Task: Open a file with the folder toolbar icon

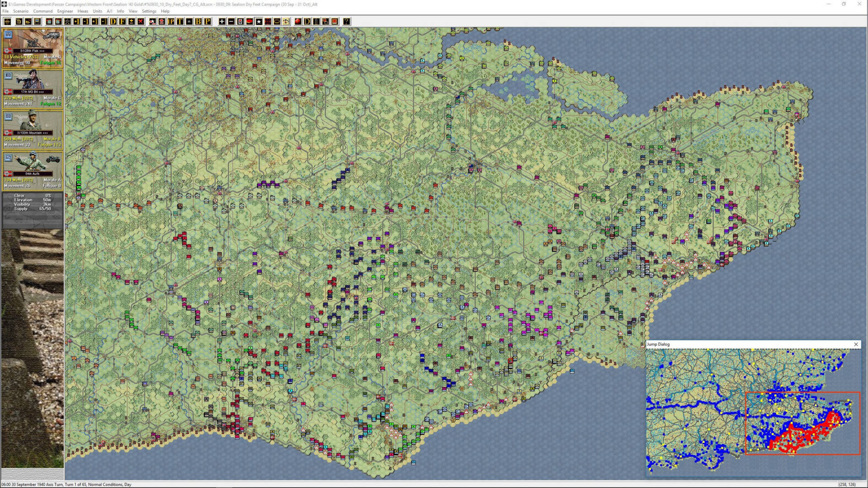Action: click(x=27, y=21)
